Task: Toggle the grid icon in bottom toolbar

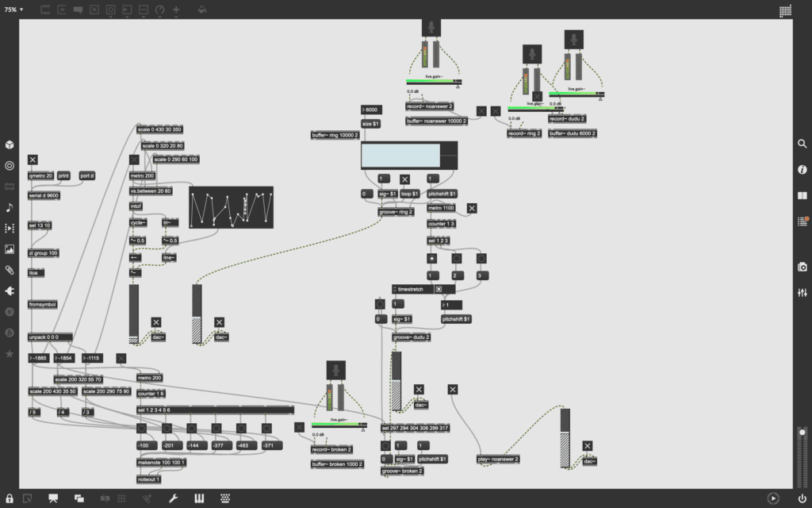Action: coord(121,498)
